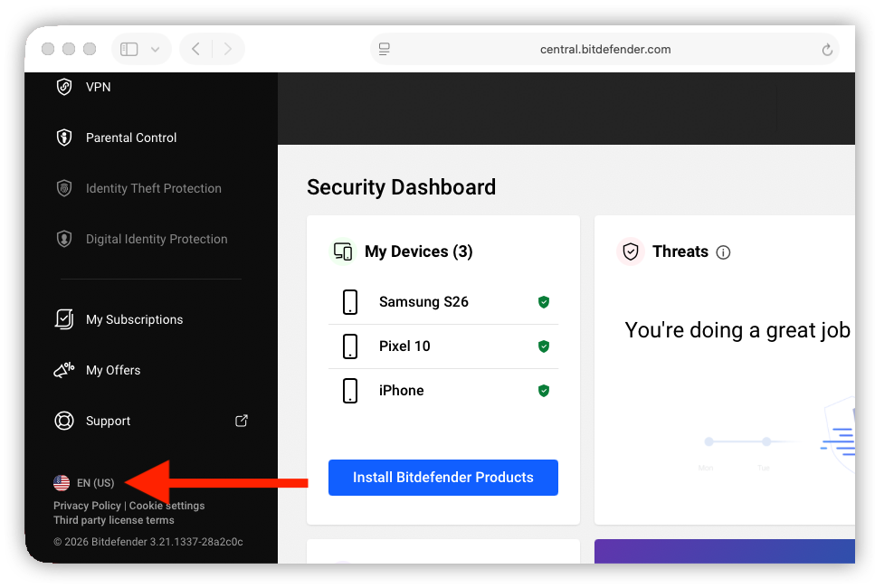Select Identity Theft Protection
The height and width of the screenshot is (588, 875).
point(154,188)
